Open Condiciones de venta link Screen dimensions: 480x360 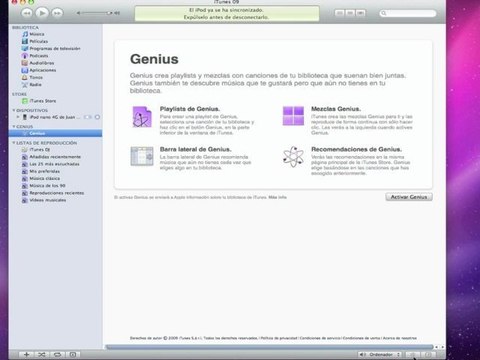362,338
